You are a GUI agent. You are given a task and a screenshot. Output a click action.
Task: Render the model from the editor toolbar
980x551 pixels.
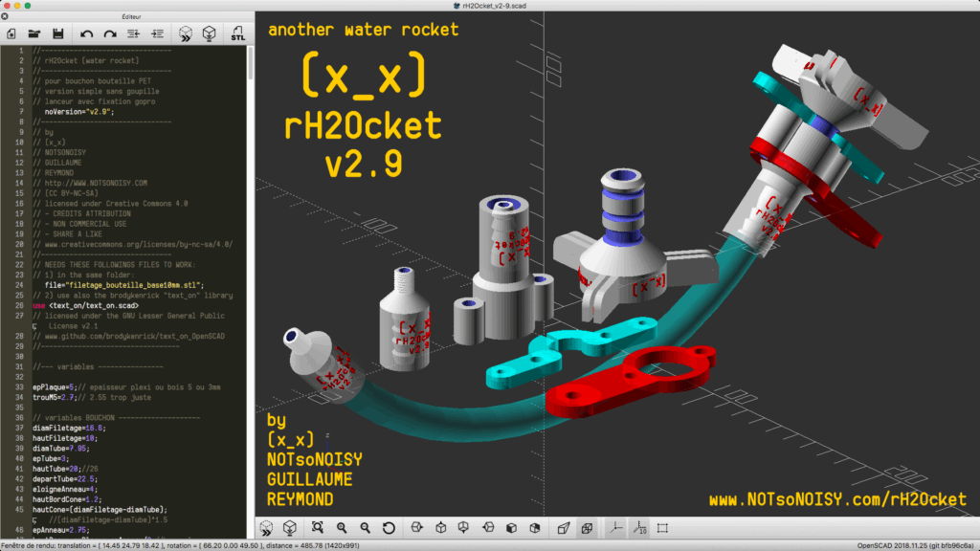point(210,33)
